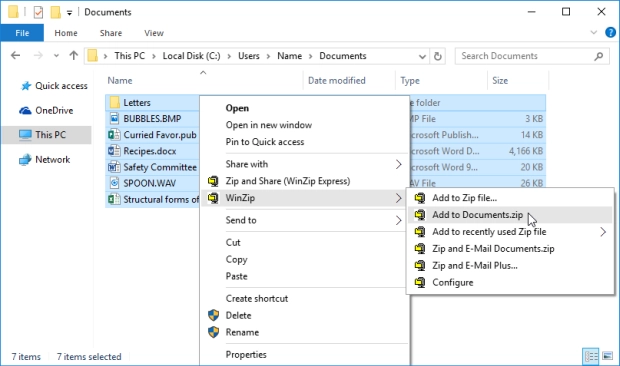Screen dimensions: 620x366
Task: Click the shield icon next to Rename
Action: pyautogui.click(x=214, y=332)
